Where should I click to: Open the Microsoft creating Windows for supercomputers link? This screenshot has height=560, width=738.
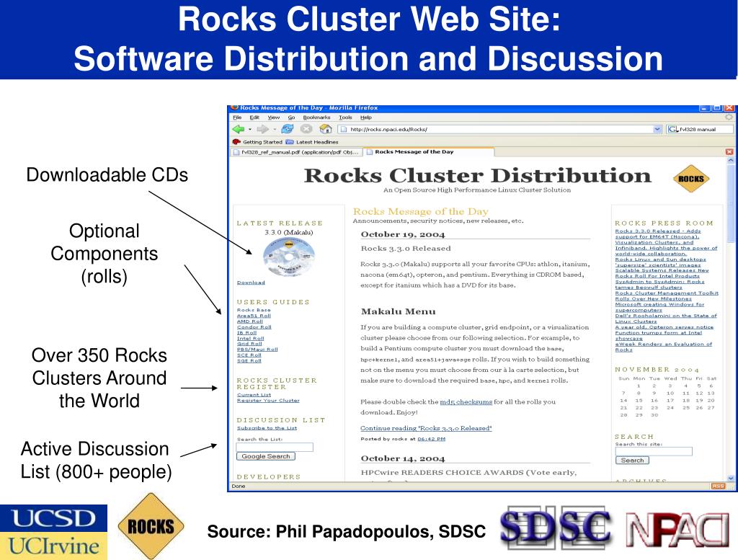pos(659,307)
